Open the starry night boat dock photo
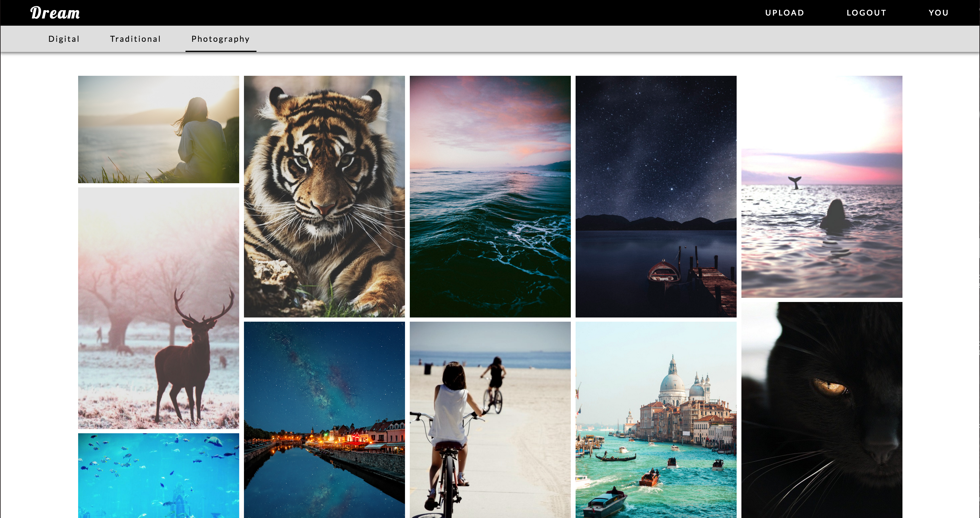This screenshot has width=980, height=518. 656,196
